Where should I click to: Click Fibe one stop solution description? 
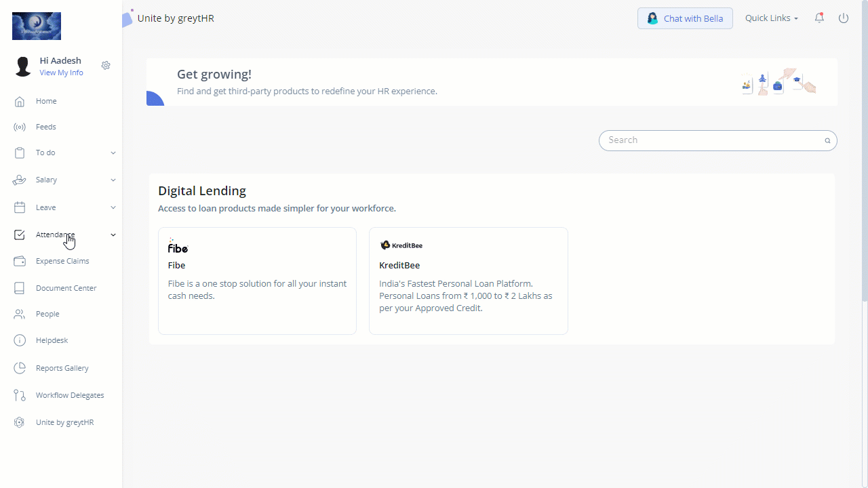(x=258, y=289)
